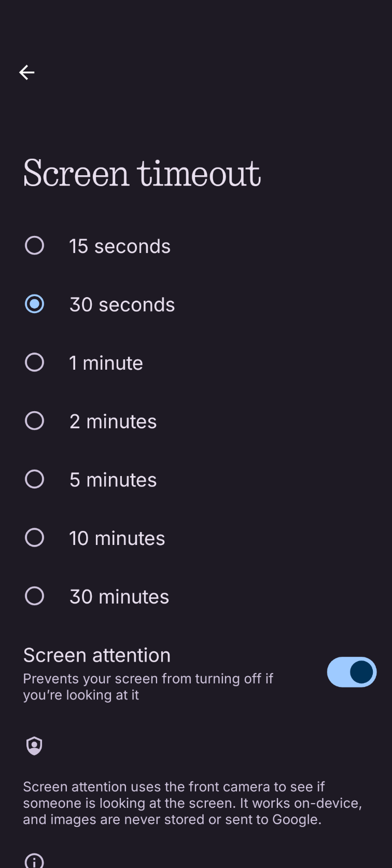Screen dimensions: 392x868
Task: Turn off the Screen attention switch
Action: coord(352,672)
